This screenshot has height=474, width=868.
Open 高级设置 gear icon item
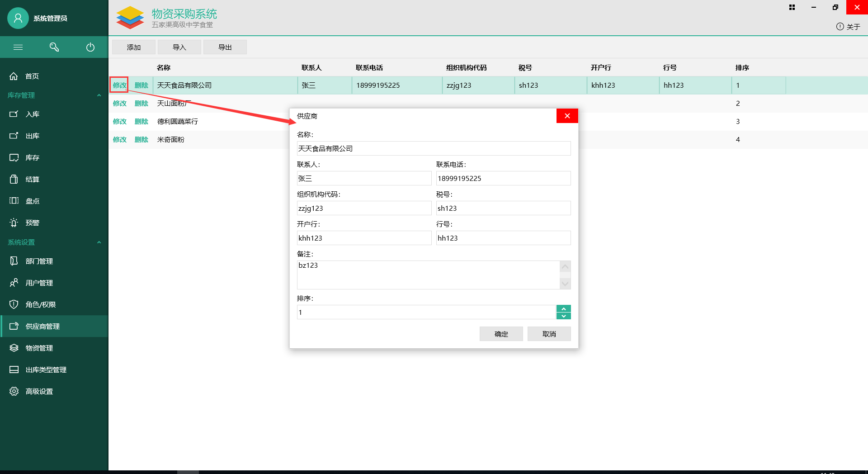click(14, 391)
